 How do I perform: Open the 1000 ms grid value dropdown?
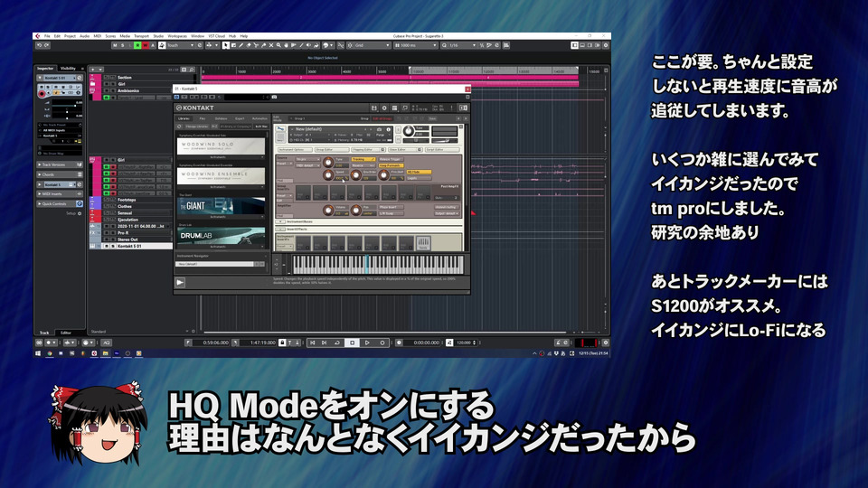[x=416, y=45]
